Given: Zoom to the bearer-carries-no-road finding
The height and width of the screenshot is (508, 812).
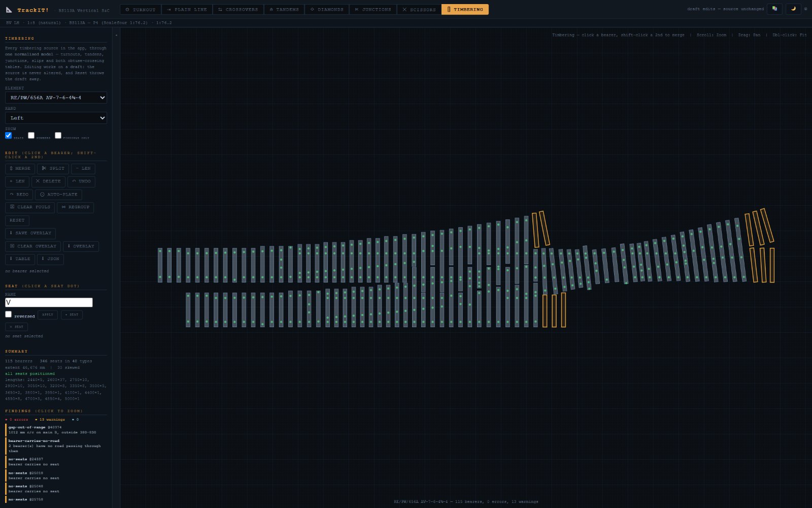Looking at the screenshot, I should click(x=56, y=446).
